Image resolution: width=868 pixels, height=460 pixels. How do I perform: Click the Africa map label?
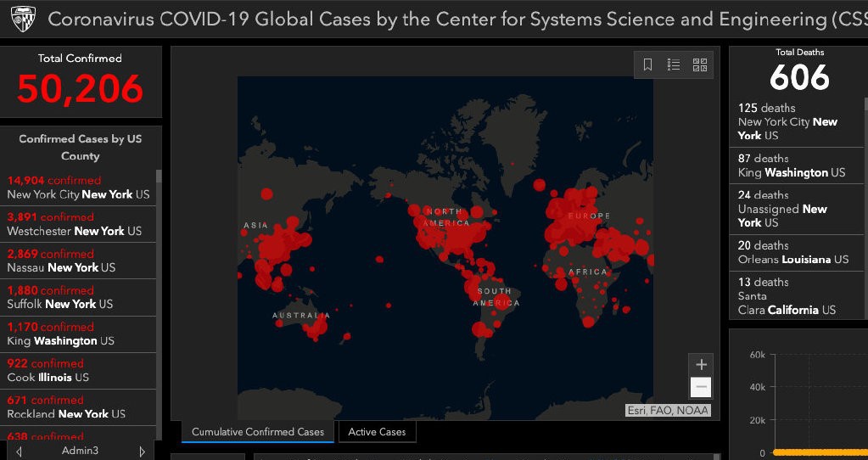588,272
